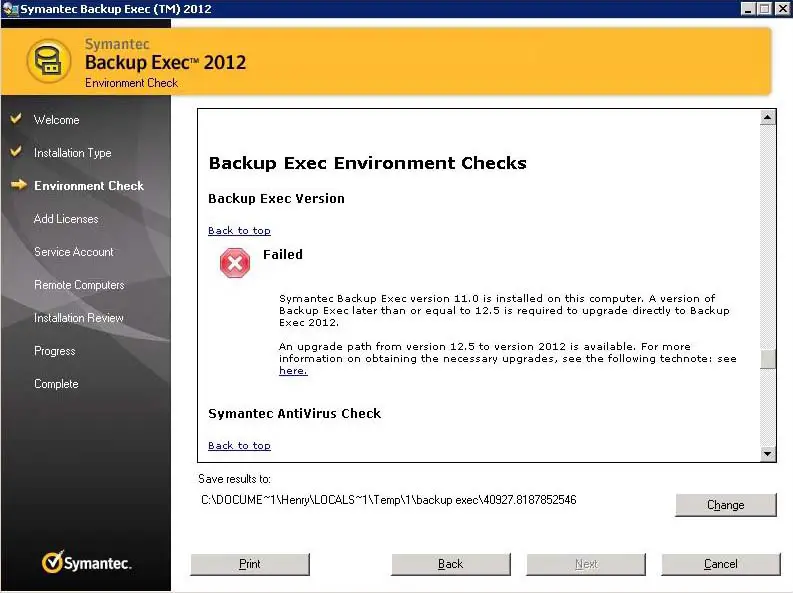This screenshot has width=793, height=593.
Task: Select the Welcome step in sidebar
Action: coord(56,120)
